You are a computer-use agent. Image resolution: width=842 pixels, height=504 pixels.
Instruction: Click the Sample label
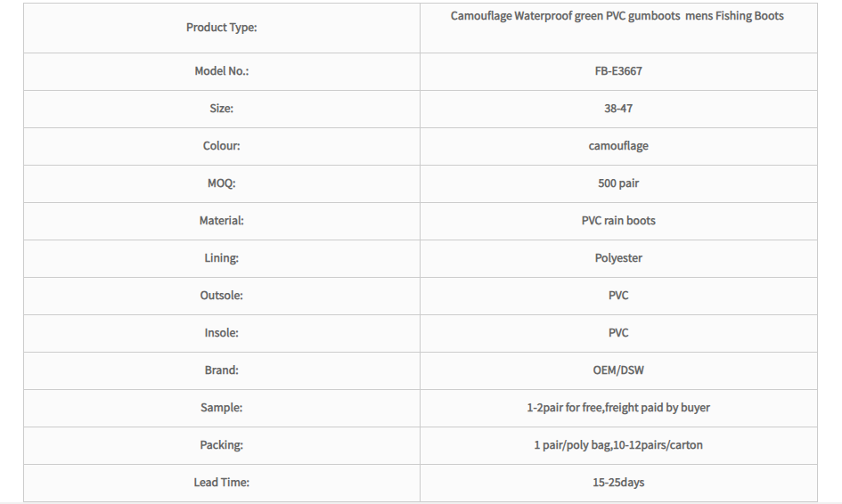[221, 408]
